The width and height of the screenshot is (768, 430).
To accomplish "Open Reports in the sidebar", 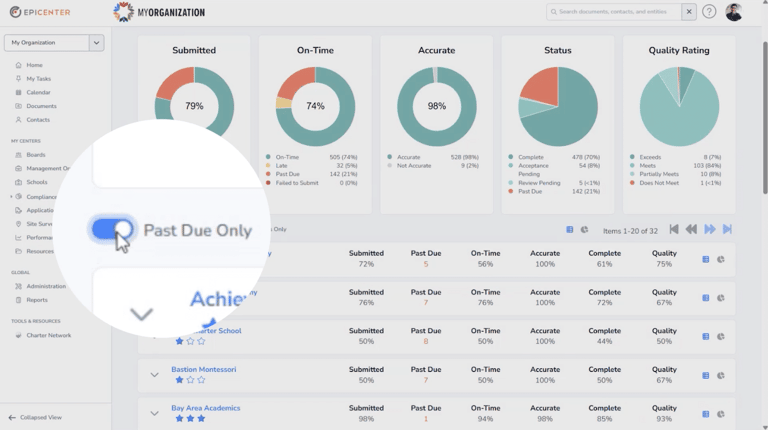I will click(x=37, y=300).
